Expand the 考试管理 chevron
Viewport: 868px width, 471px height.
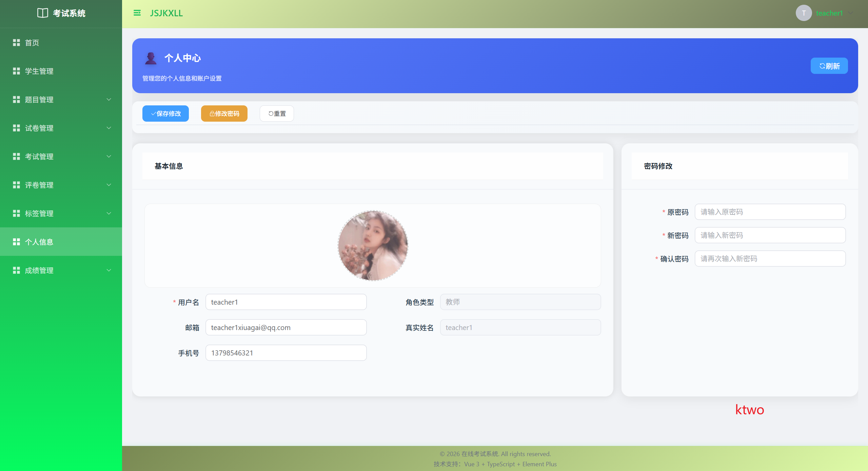(x=109, y=156)
